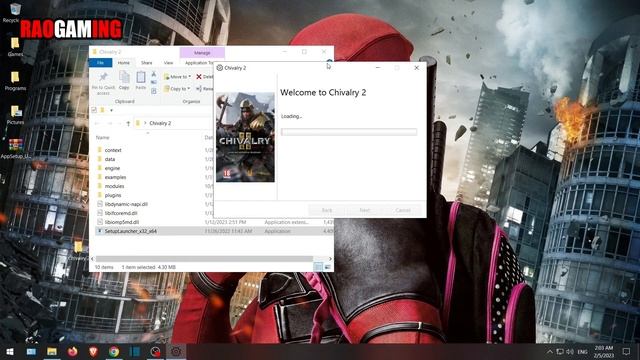640x360 pixels.
Task: Select the Pictures desktop folder
Action: pyautogui.click(x=15, y=115)
